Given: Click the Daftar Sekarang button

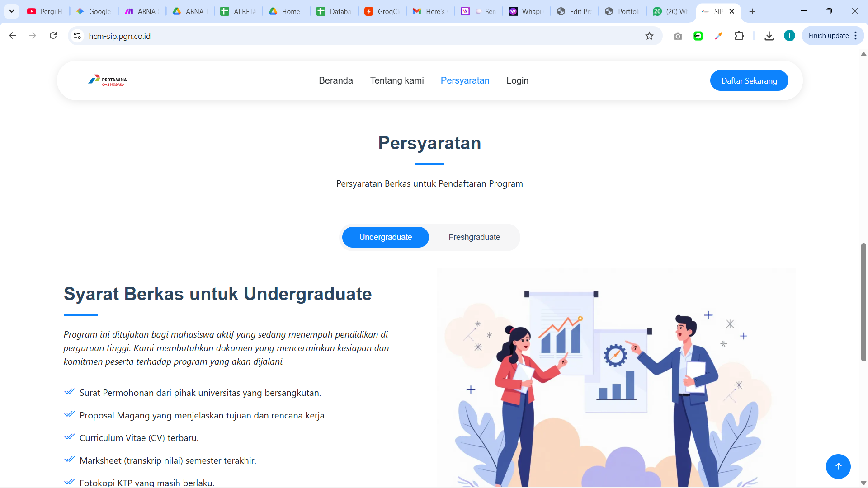Looking at the screenshot, I should coord(749,80).
